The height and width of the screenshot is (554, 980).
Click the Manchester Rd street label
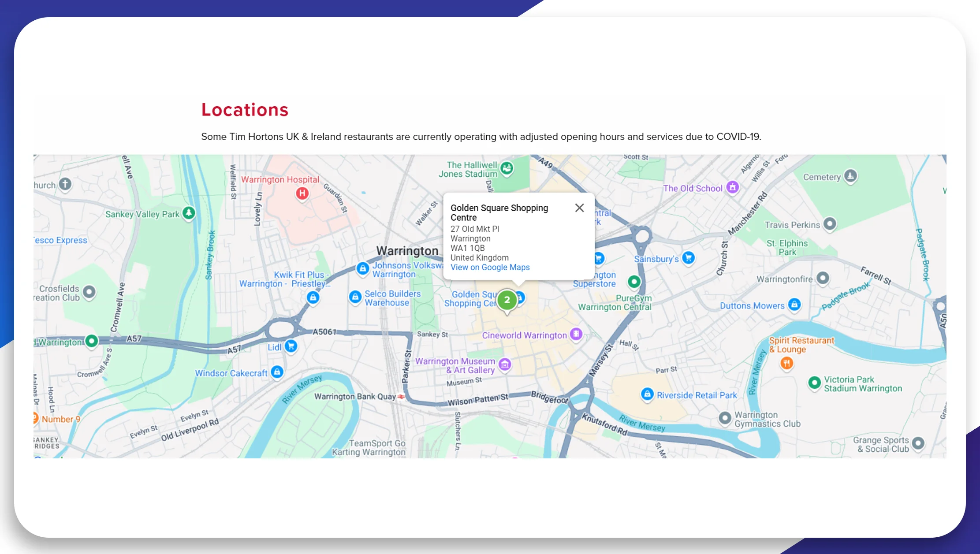[748, 214]
